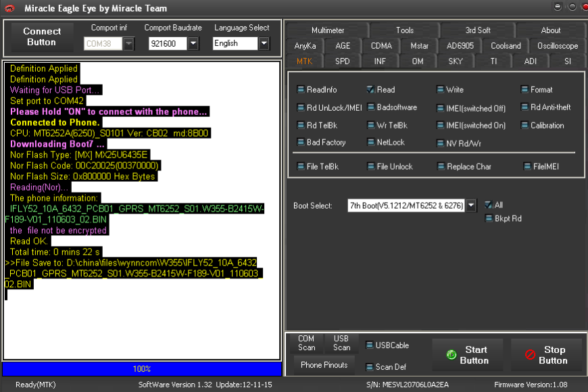Open the Tools tab

point(405,30)
